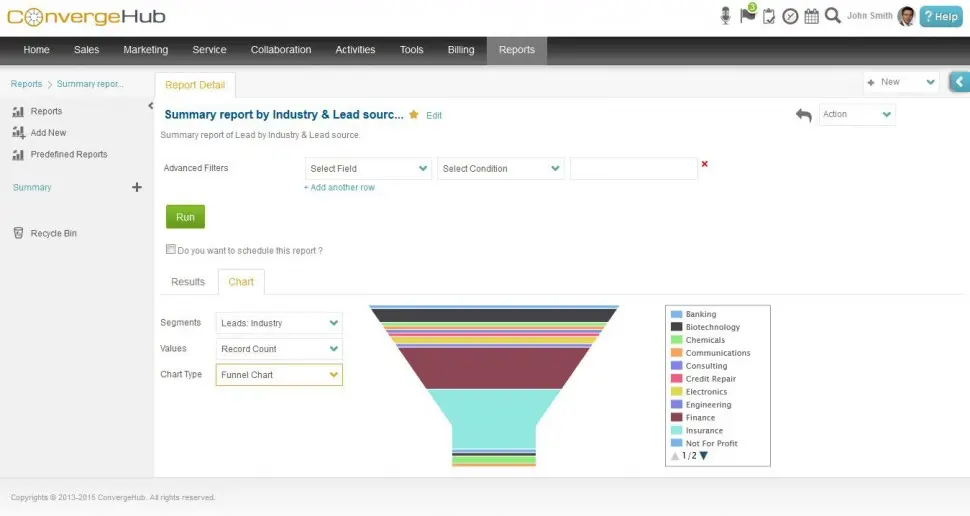
Task: Click Reports breadcrumb link
Action: (x=26, y=84)
